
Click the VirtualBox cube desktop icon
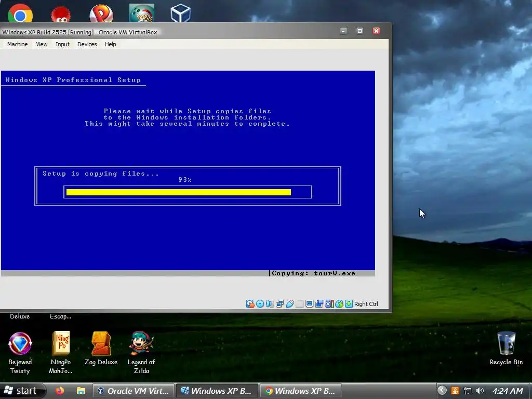point(180,13)
